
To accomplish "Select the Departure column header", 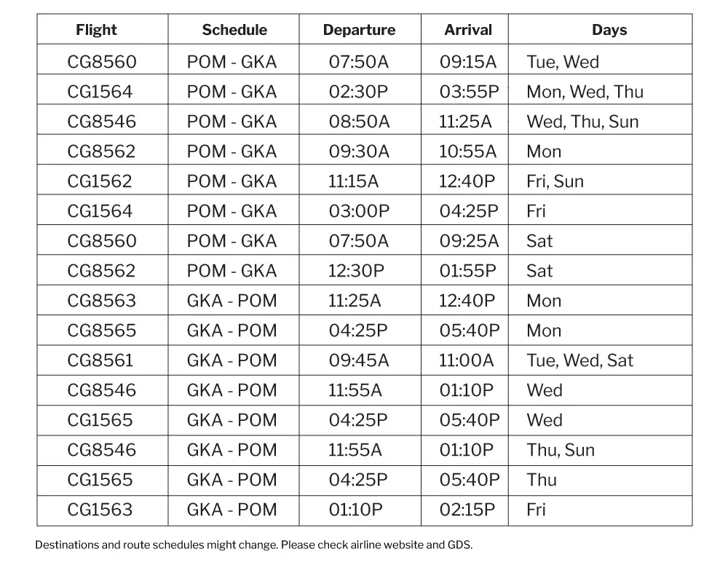I will tap(359, 31).
